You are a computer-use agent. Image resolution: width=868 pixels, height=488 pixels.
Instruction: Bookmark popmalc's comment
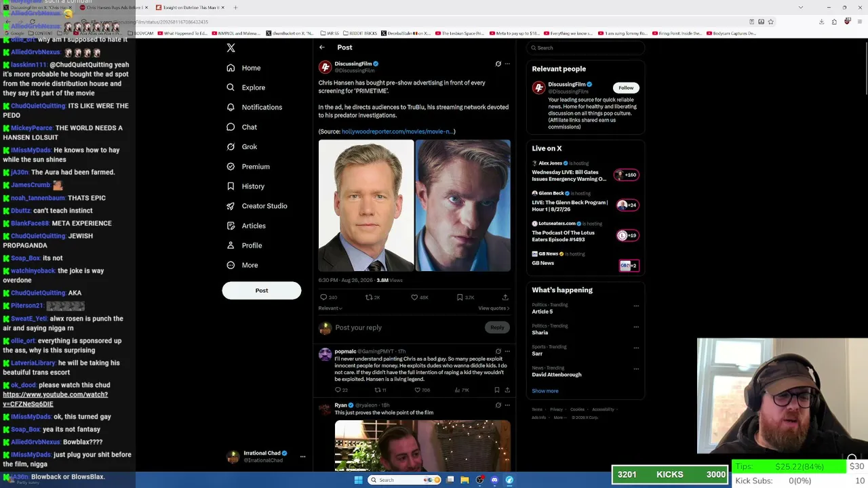pos(496,390)
